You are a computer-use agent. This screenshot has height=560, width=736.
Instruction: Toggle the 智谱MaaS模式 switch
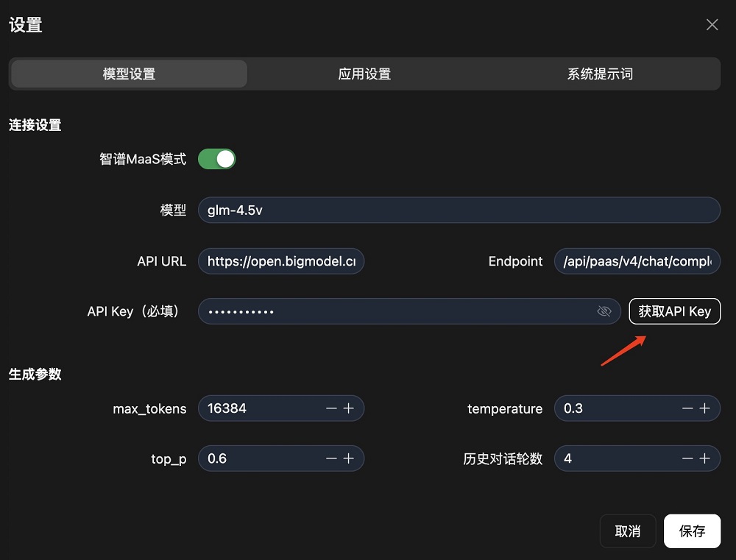(x=216, y=159)
